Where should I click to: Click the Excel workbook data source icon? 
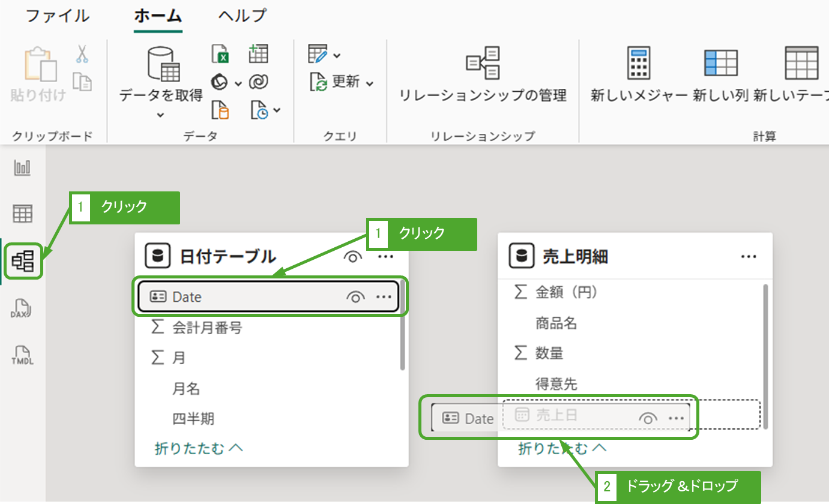[220, 54]
